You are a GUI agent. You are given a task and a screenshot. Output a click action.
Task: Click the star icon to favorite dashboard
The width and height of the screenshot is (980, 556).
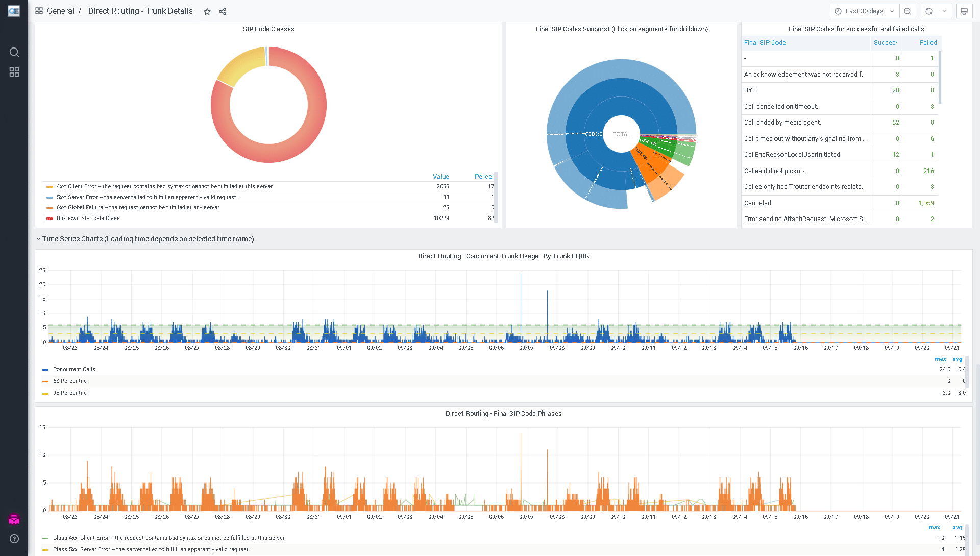coord(207,11)
